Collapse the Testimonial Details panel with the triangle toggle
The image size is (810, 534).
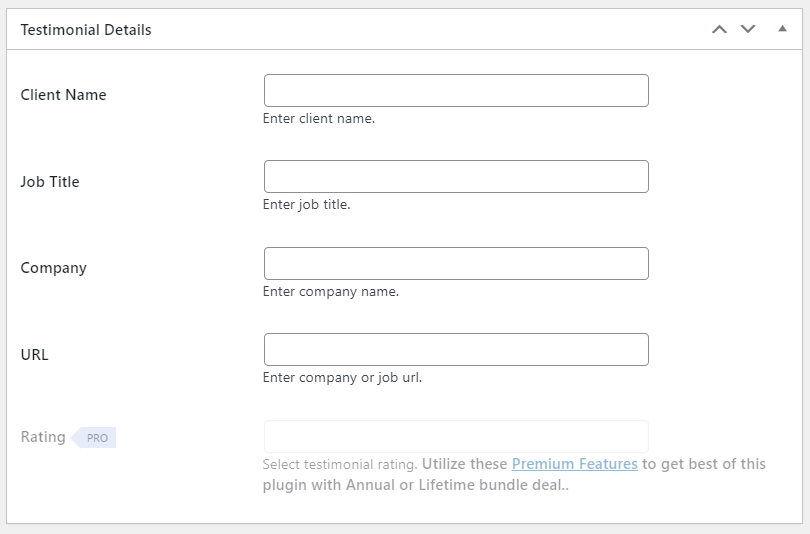pyautogui.click(x=783, y=29)
